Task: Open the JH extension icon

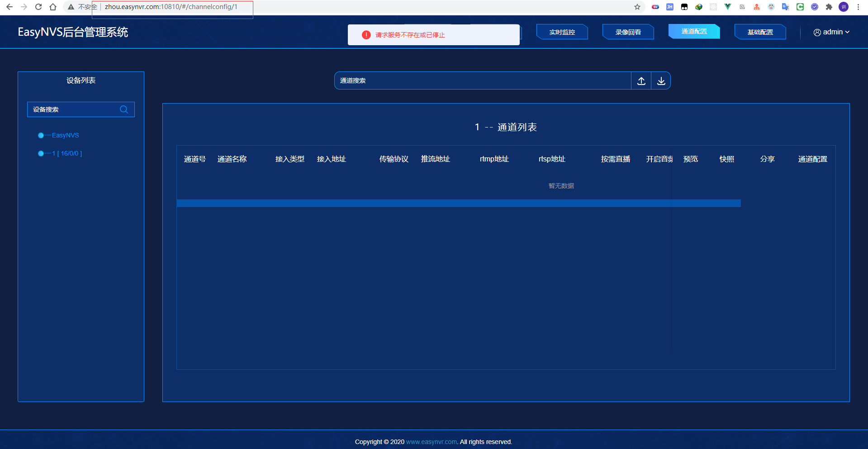Action: coord(670,7)
